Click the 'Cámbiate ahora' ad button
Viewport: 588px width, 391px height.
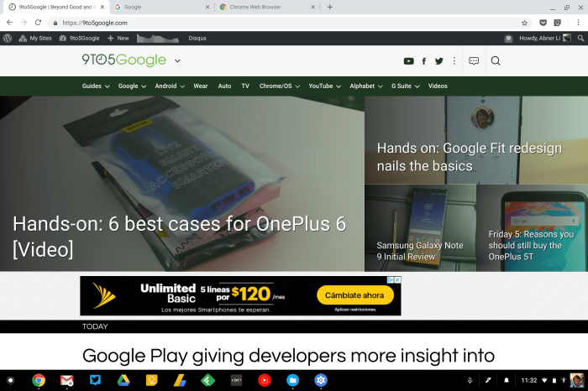click(x=354, y=295)
